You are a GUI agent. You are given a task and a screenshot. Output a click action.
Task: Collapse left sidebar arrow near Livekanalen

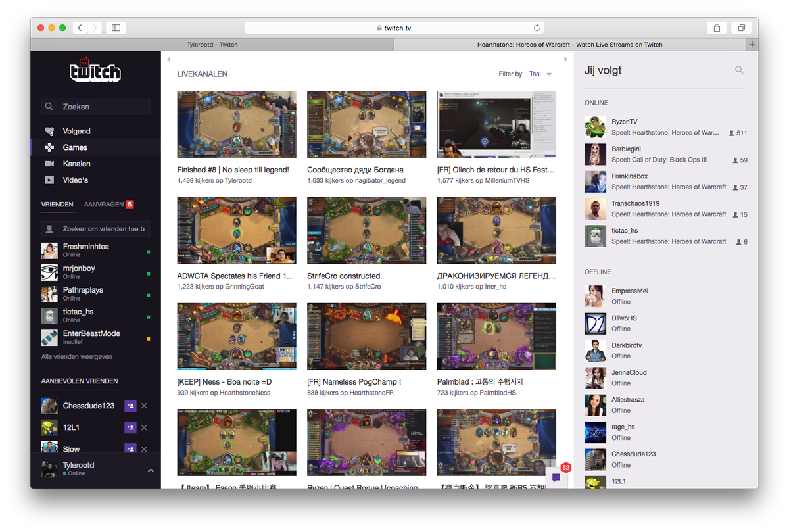[x=169, y=60]
